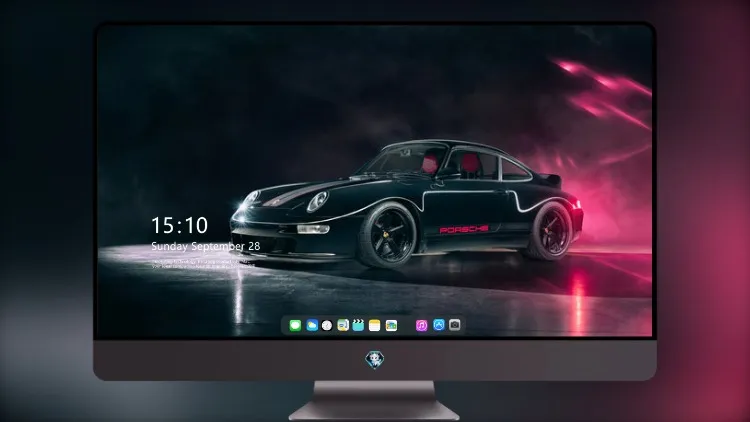Launch the pink iTunes music icon
The width and height of the screenshot is (750, 422).
point(421,325)
